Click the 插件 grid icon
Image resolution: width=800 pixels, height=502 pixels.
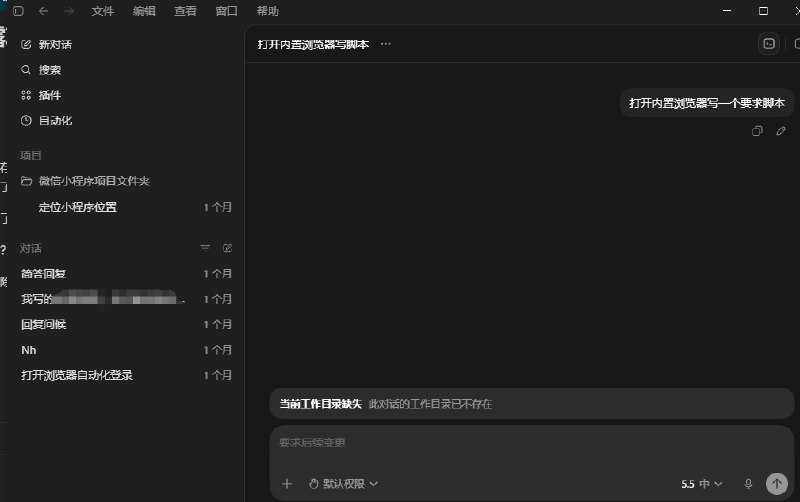26,95
